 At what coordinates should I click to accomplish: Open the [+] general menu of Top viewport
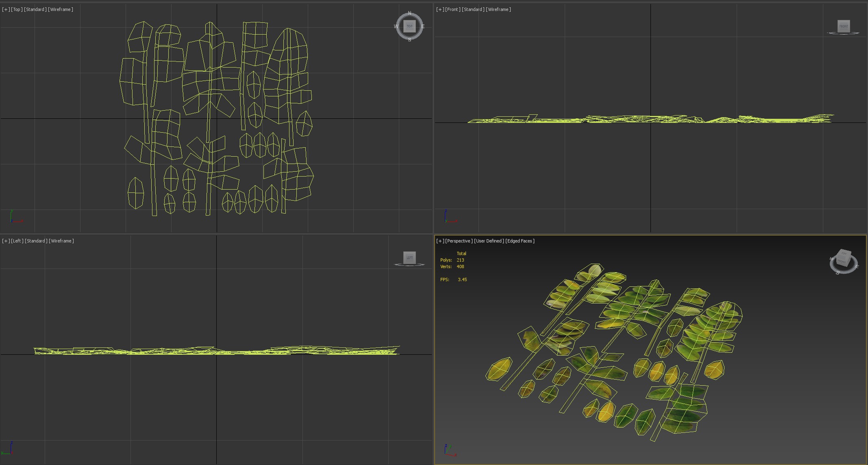pyautogui.click(x=6, y=9)
